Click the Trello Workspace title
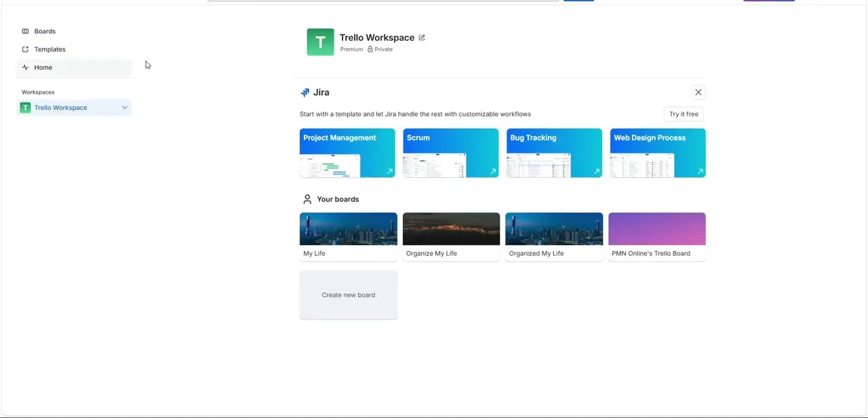 [x=377, y=37]
